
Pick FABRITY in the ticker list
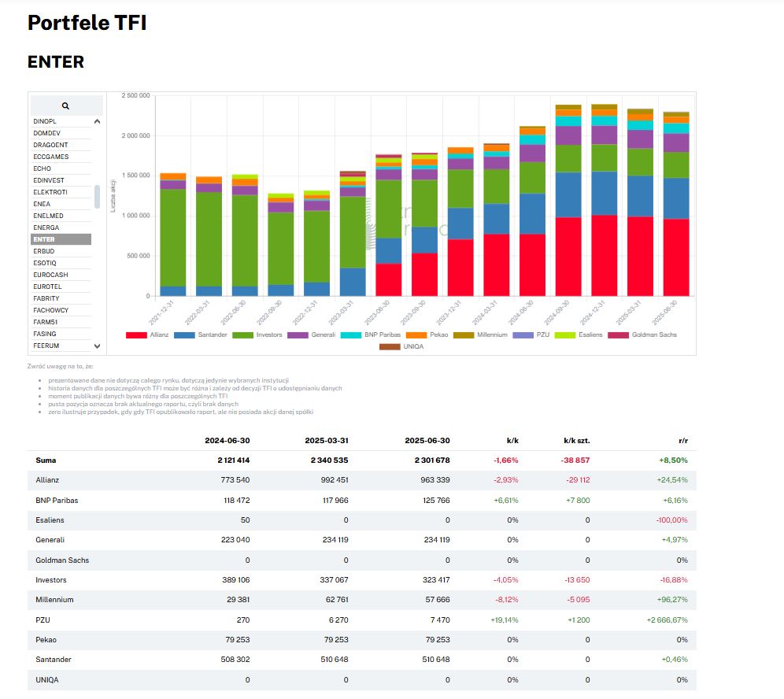[x=61, y=298]
